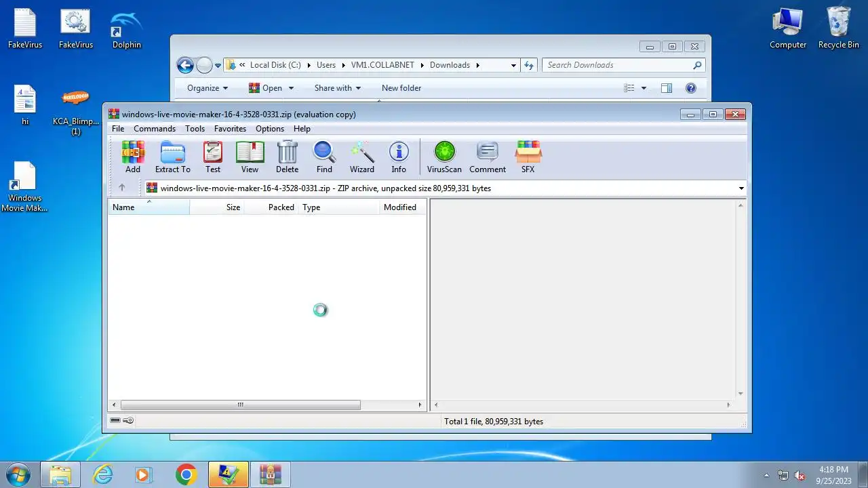Click right arrow of file list scrollbar
Viewport: 868px width, 488px height.
click(420, 405)
